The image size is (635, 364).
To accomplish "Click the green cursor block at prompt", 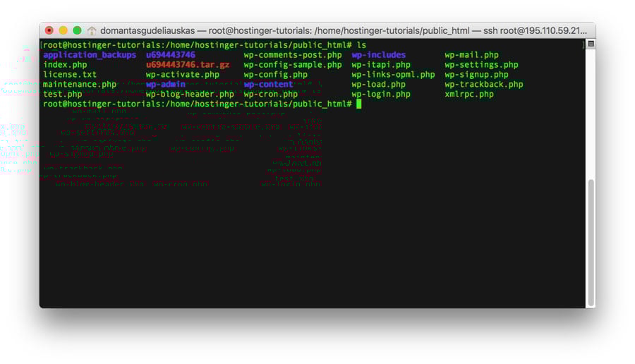I will 358,104.
